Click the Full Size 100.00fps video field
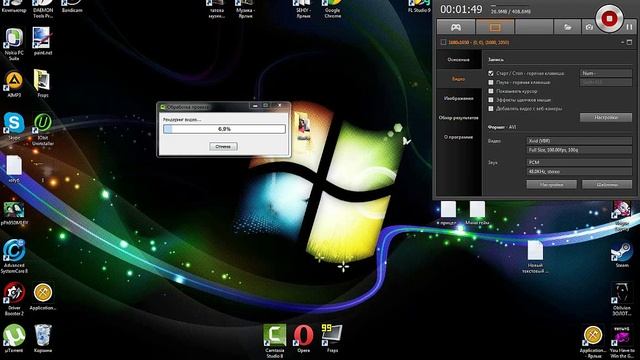Image resolution: width=640 pixels, height=360 pixels. (x=579, y=150)
